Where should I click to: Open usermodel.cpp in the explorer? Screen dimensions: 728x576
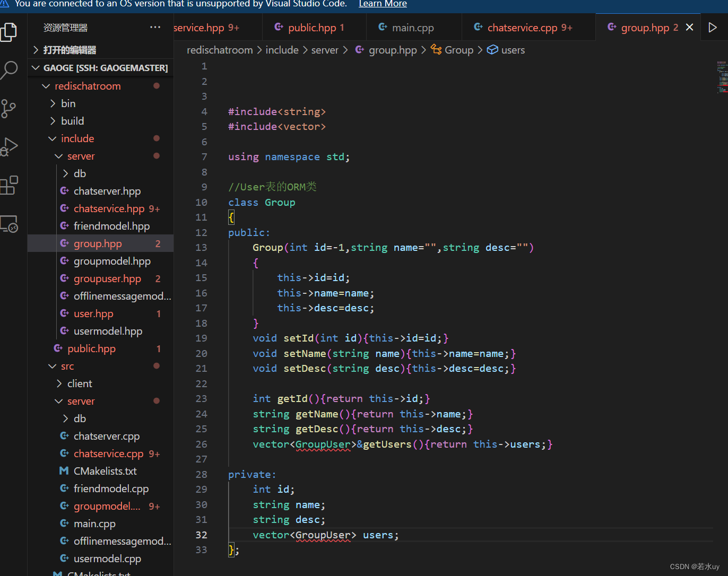tap(100, 558)
